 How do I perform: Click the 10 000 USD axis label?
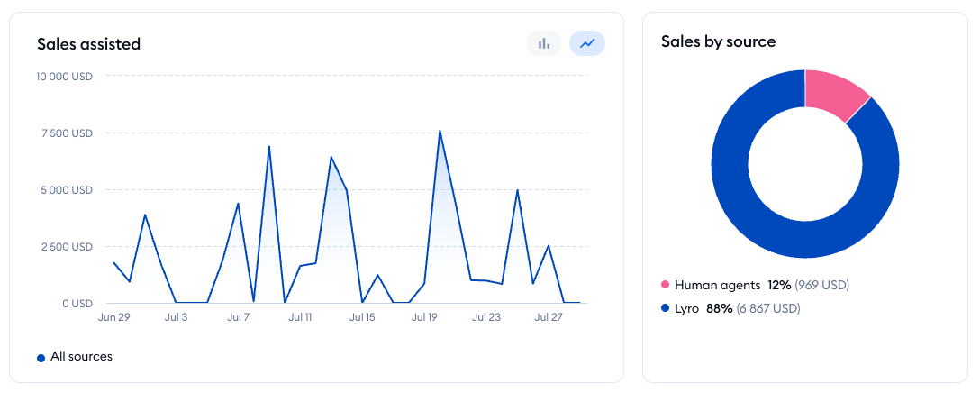click(65, 77)
